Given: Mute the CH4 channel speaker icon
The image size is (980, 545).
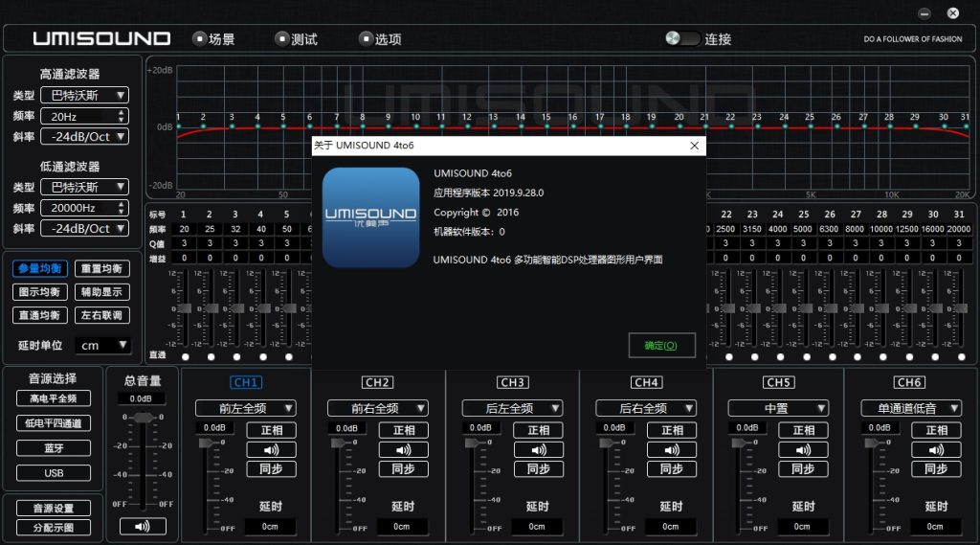Looking at the screenshot, I should point(672,450).
